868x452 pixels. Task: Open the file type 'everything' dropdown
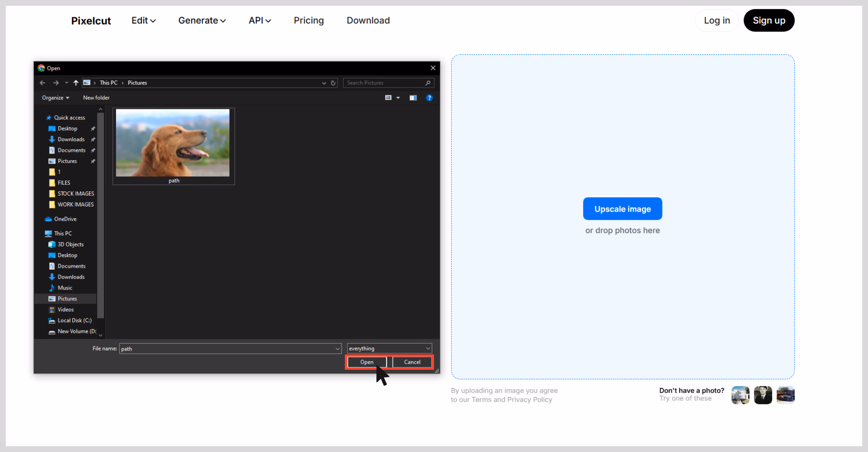(389, 348)
